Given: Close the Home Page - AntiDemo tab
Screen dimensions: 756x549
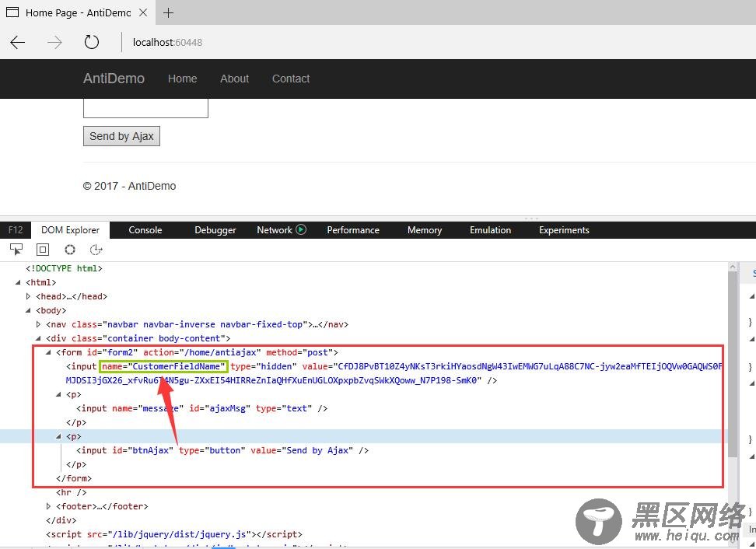Looking at the screenshot, I should coord(143,12).
